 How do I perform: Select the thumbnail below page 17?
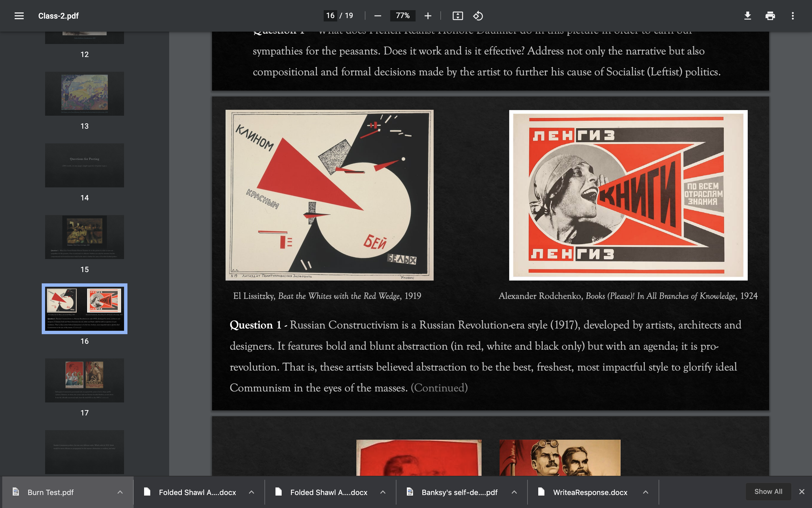85,452
